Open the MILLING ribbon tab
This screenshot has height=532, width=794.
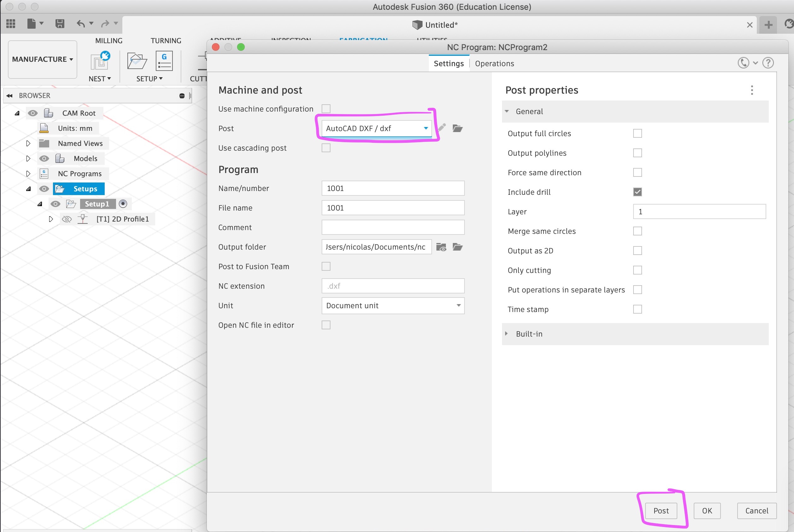tap(108, 41)
